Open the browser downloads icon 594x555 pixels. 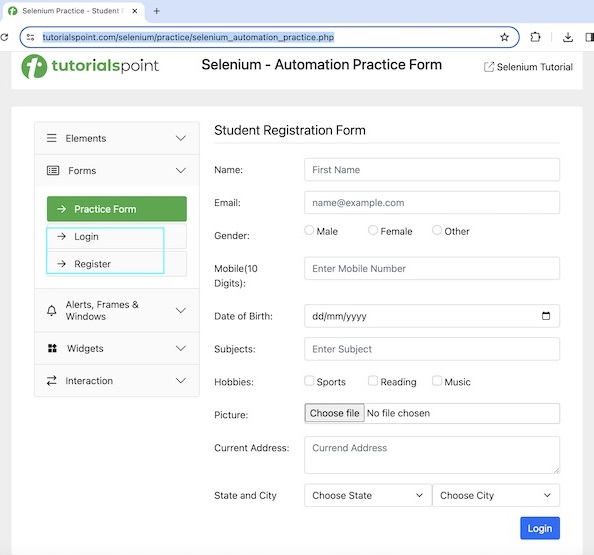[567, 37]
